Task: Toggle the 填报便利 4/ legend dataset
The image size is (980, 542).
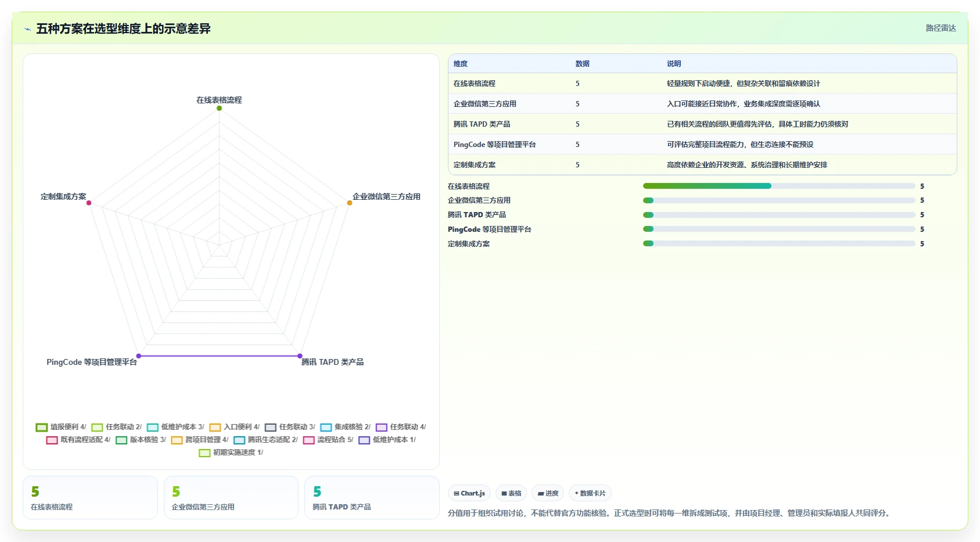Action: 61,427
